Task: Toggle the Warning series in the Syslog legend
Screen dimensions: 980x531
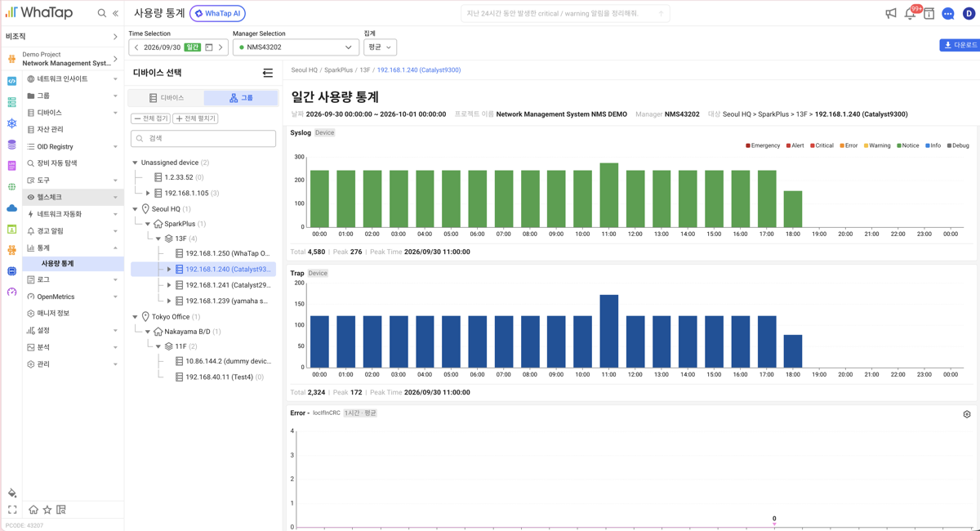Action: pyautogui.click(x=877, y=145)
